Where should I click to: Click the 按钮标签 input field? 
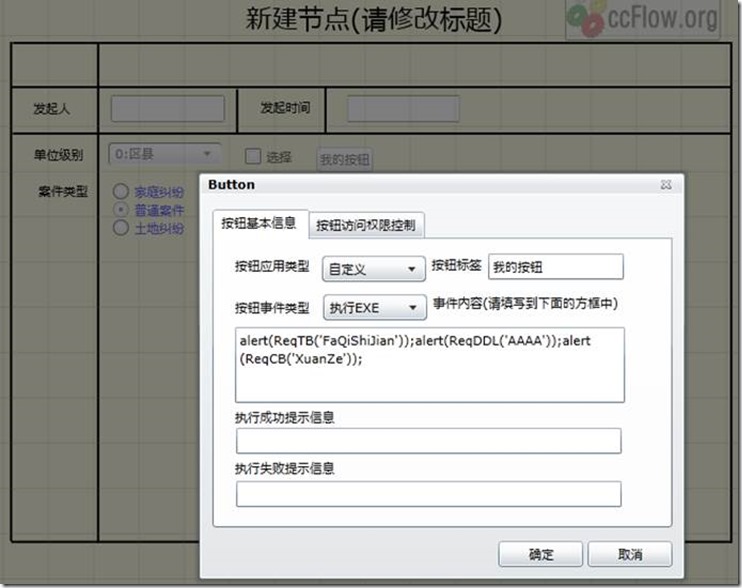click(556, 267)
